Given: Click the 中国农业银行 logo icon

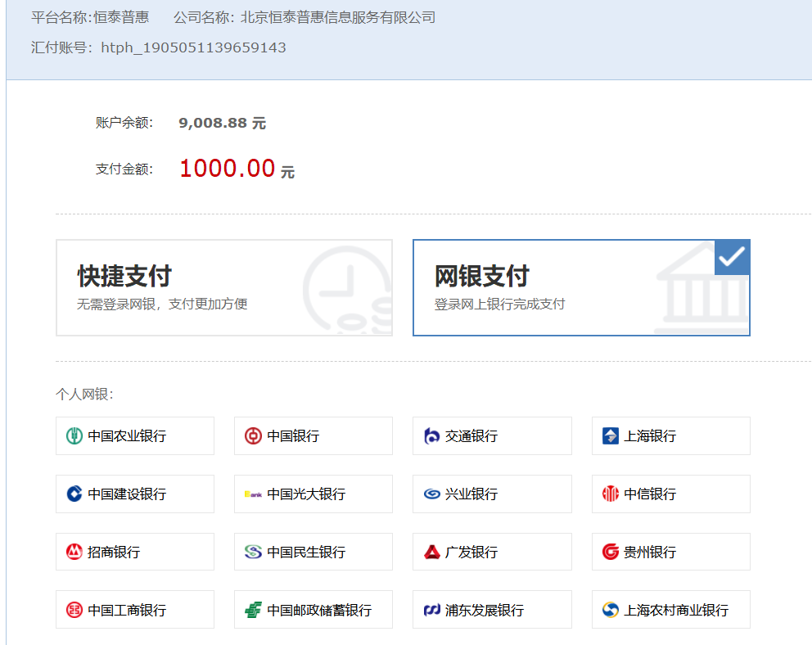Looking at the screenshot, I should 74,436.
